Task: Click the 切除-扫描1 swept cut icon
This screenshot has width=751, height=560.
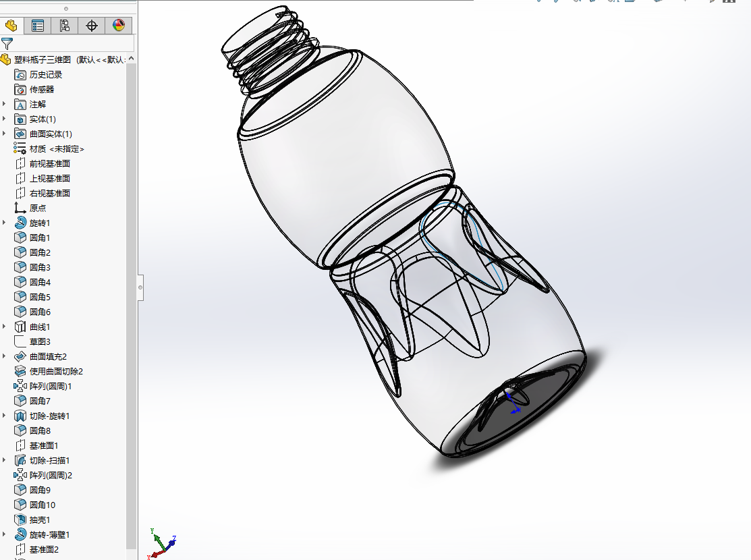Action: pyautogui.click(x=20, y=460)
